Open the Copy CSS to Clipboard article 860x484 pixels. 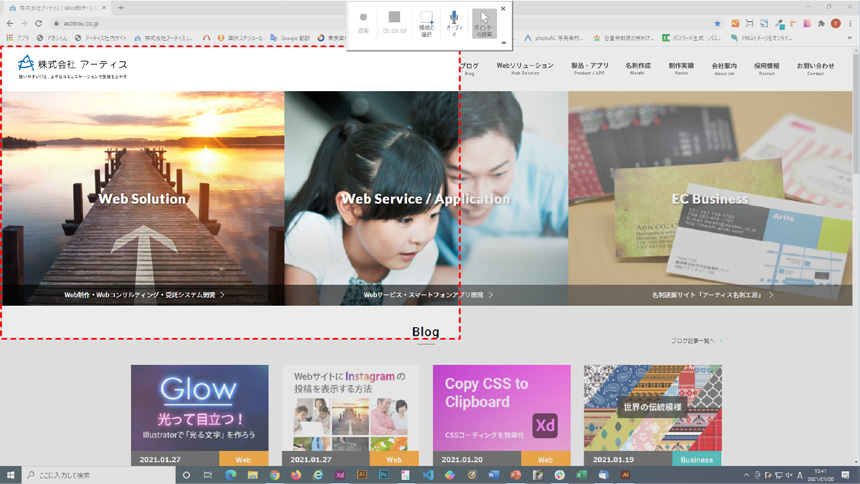[501, 408]
